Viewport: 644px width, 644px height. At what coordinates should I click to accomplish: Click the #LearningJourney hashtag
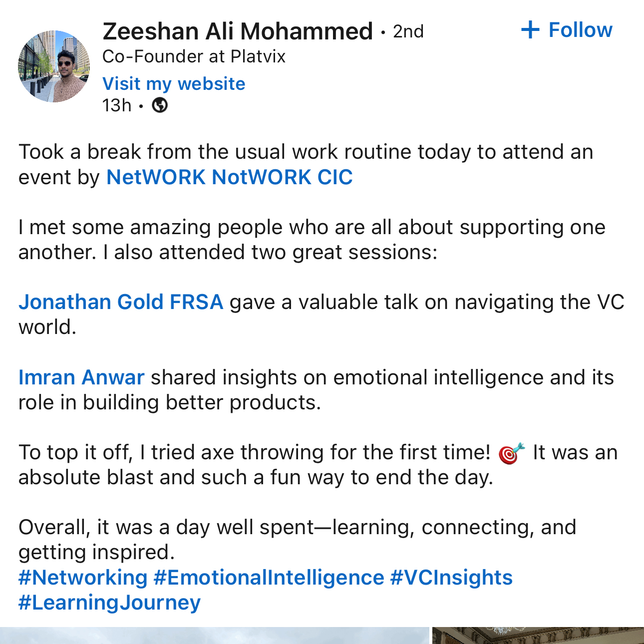point(109,603)
